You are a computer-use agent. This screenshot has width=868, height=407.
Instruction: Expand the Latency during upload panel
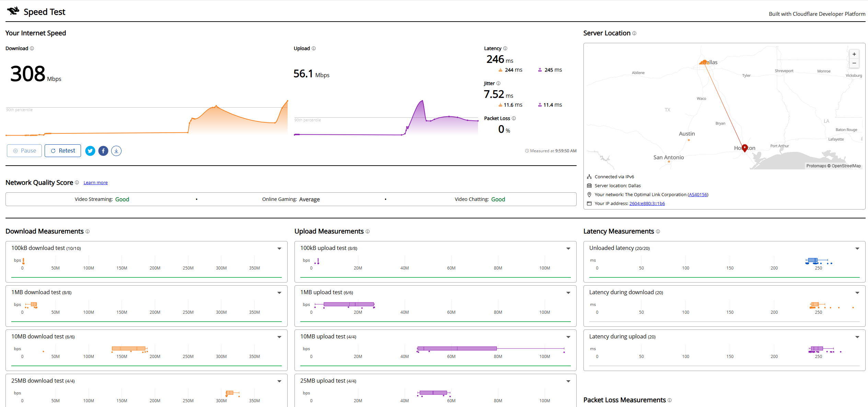tap(857, 337)
